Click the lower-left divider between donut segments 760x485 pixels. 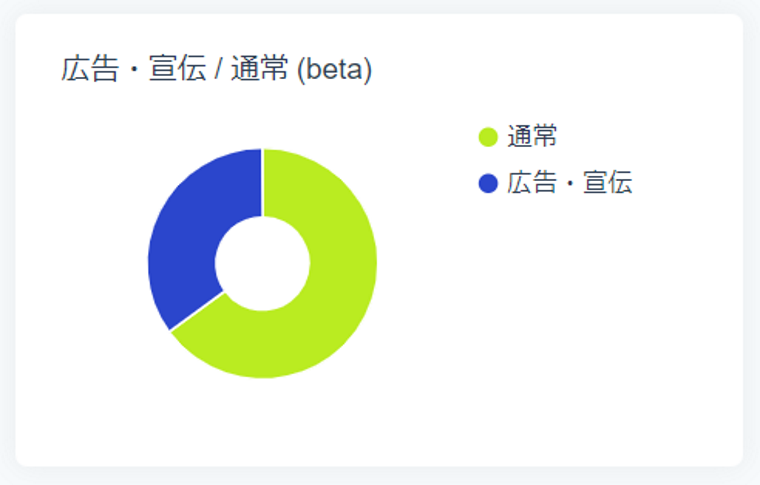coord(197,311)
